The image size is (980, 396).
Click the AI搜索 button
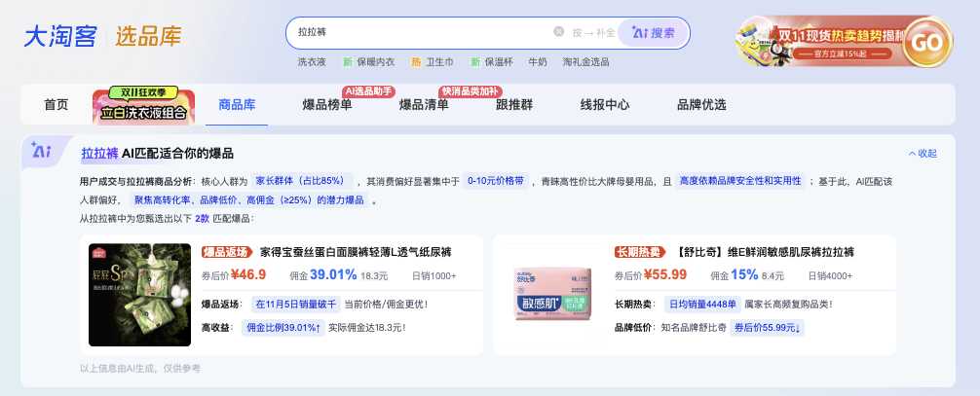point(653,32)
